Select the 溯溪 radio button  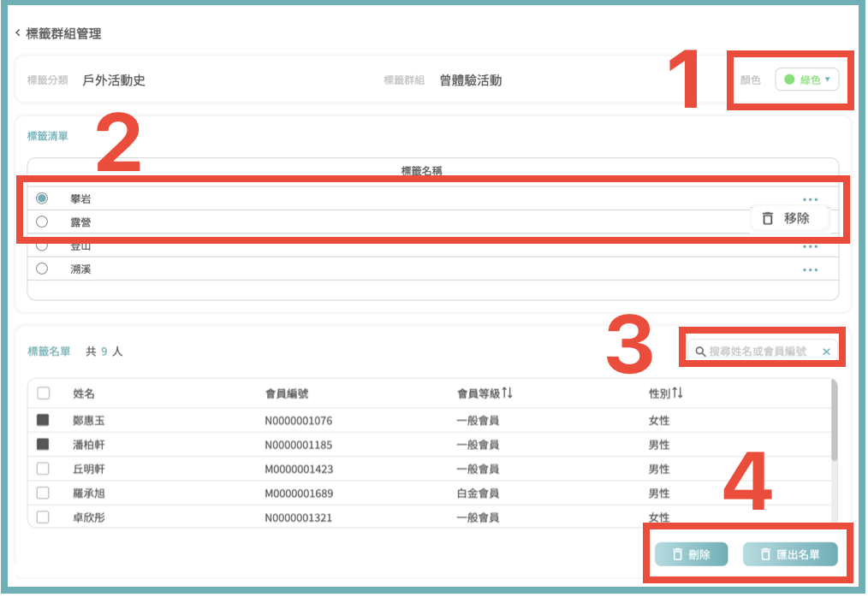coord(42,269)
